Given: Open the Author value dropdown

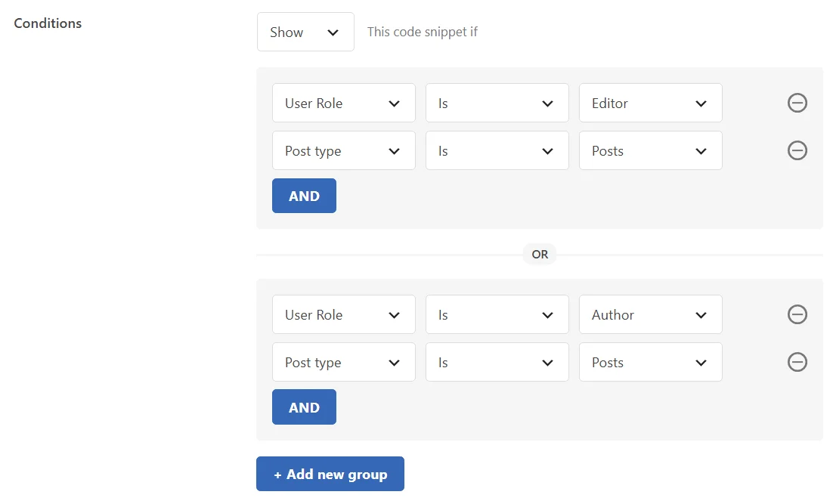Looking at the screenshot, I should coord(651,314).
